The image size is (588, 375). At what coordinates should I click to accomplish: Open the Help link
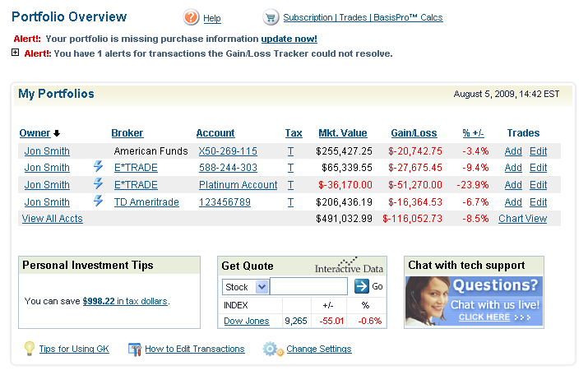(x=212, y=18)
